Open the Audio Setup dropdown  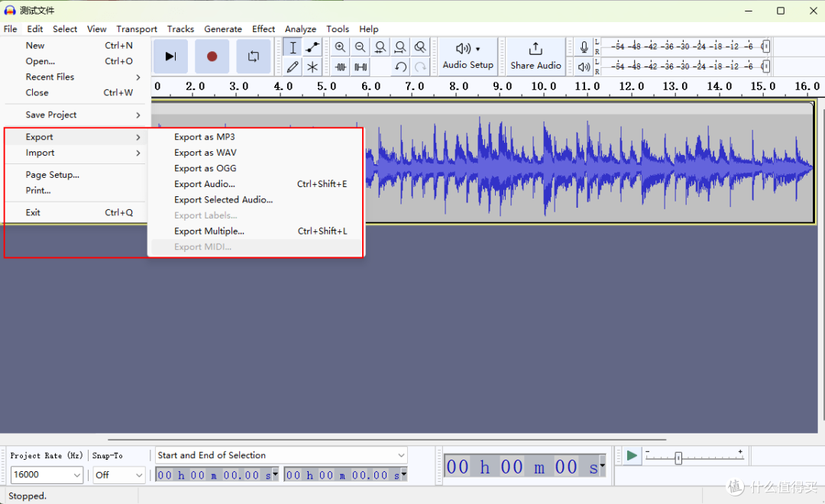467,57
